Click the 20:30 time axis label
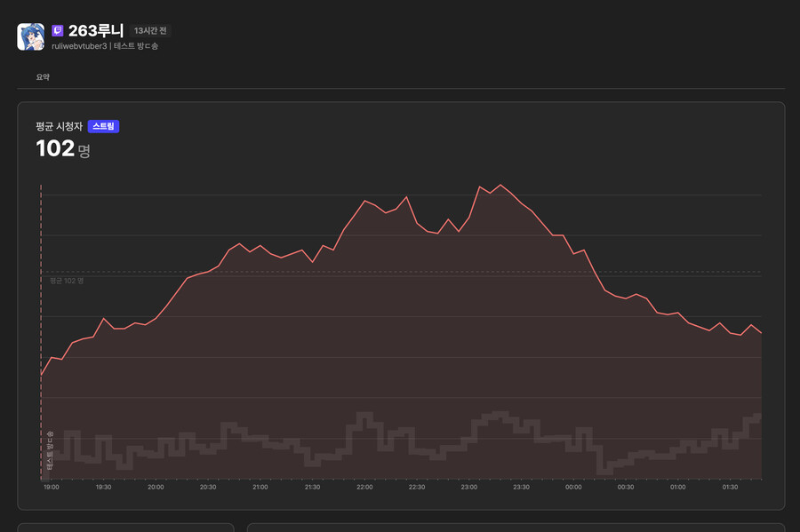 coord(208,487)
